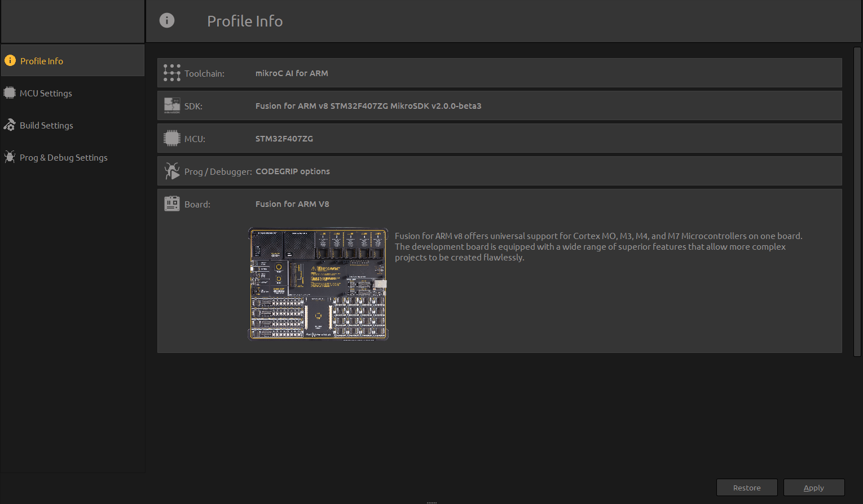Click the Toolchain row dots icon
The image size is (863, 504).
tap(172, 73)
